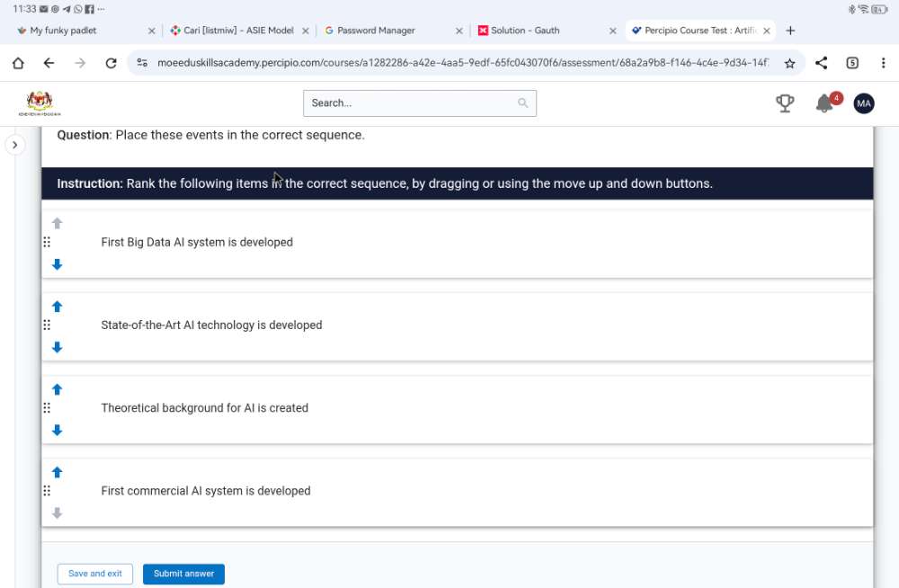This screenshot has height=588, width=899.
Task: Switch to the 'My funky padlet' tab
Action: click(63, 31)
